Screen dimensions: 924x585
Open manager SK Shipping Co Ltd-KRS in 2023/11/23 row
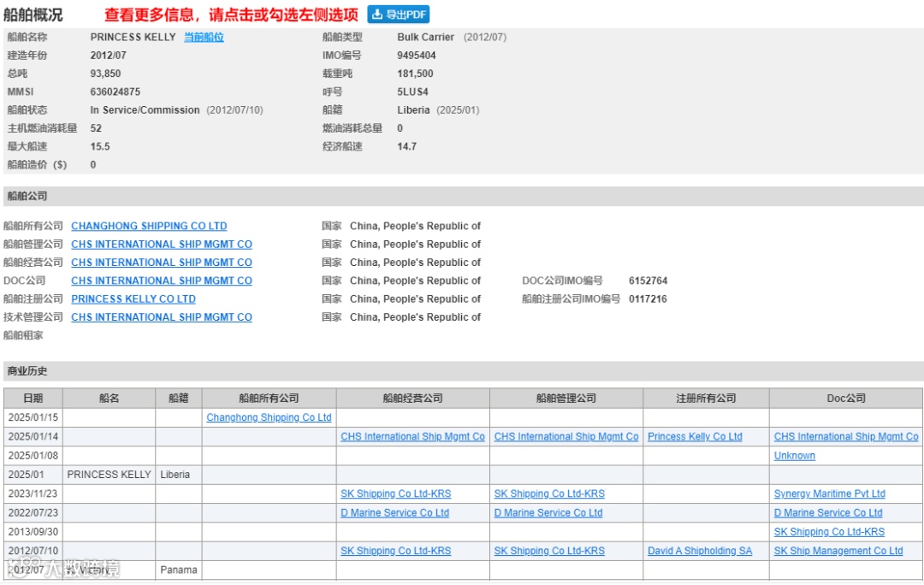549,493
